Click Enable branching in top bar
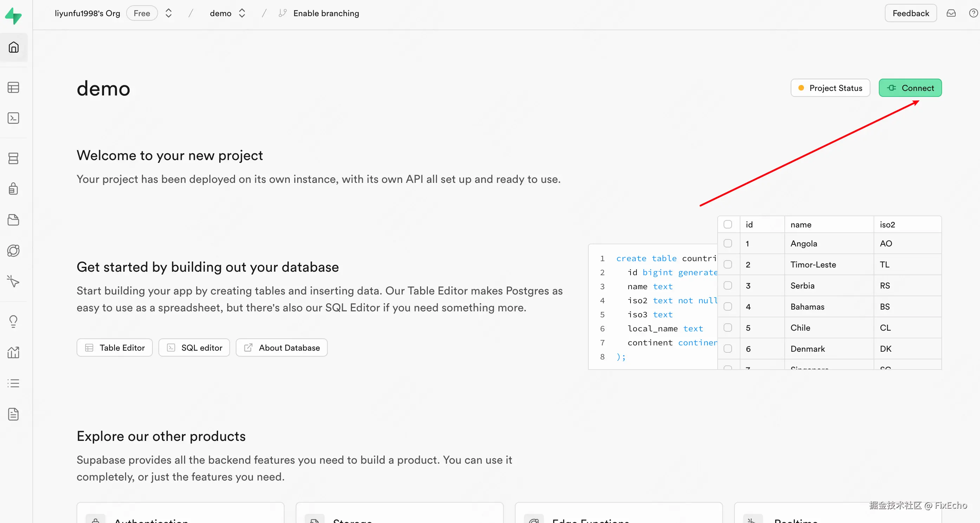980x523 pixels. [x=326, y=13]
